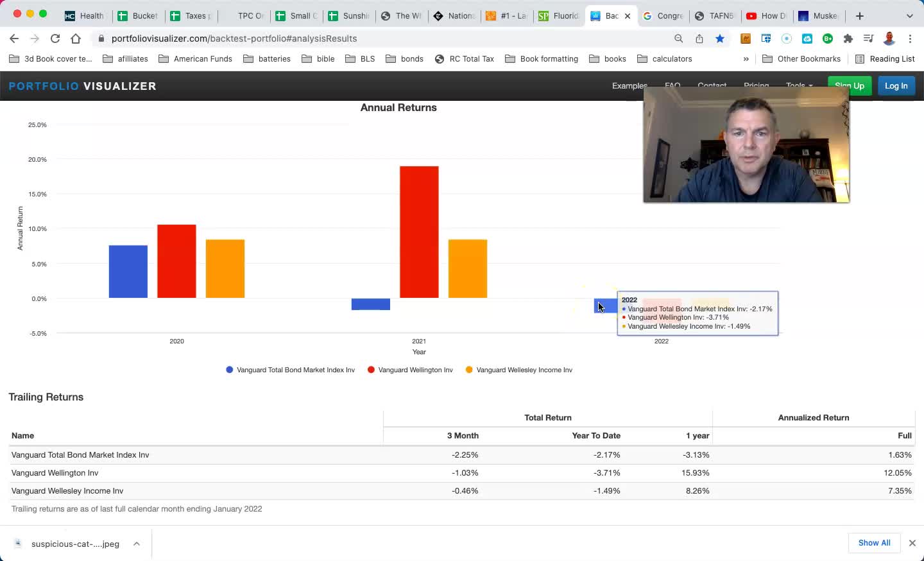Open the Extensions puzzle icon
The width and height of the screenshot is (924, 561).
coord(848,39)
